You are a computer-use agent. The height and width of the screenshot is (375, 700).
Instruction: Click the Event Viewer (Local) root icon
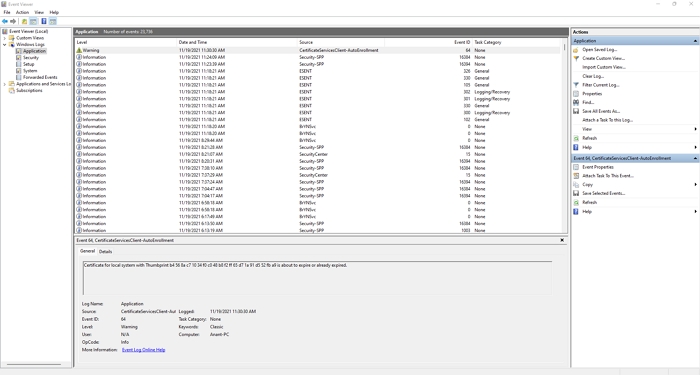[4, 31]
